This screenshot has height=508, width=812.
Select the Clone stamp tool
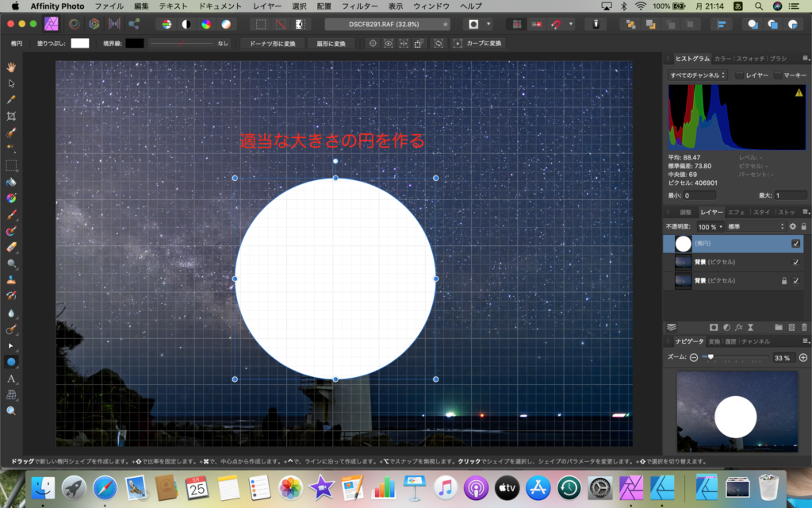tap(11, 280)
